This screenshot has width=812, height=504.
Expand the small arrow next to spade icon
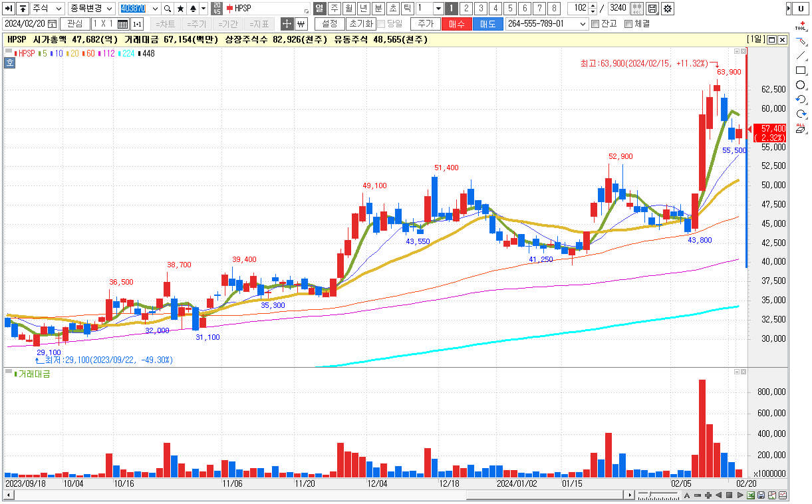click(x=203, y=9)
